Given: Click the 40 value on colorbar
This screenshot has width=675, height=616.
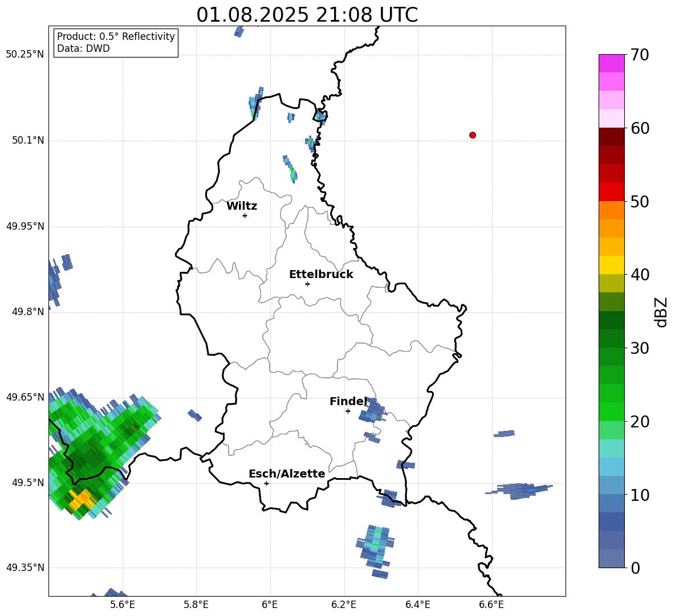Looking at the screenshot, I should [640, 275].
